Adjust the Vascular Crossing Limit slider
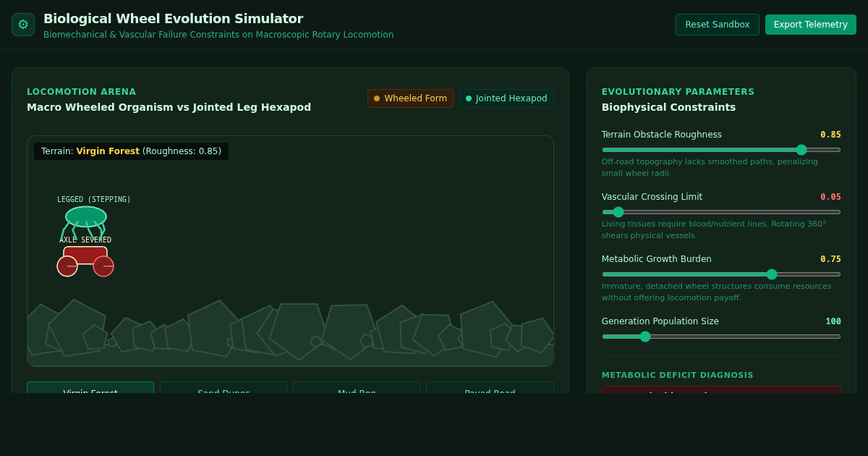This screenshot has height=456, width=868. tap(721, 212)
